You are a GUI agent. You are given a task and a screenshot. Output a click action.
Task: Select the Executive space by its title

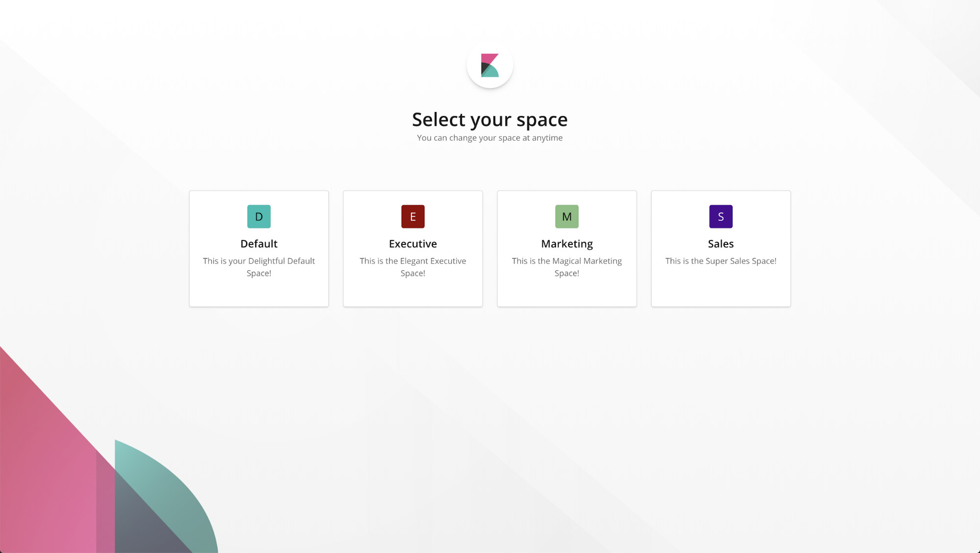click(413, 243)
